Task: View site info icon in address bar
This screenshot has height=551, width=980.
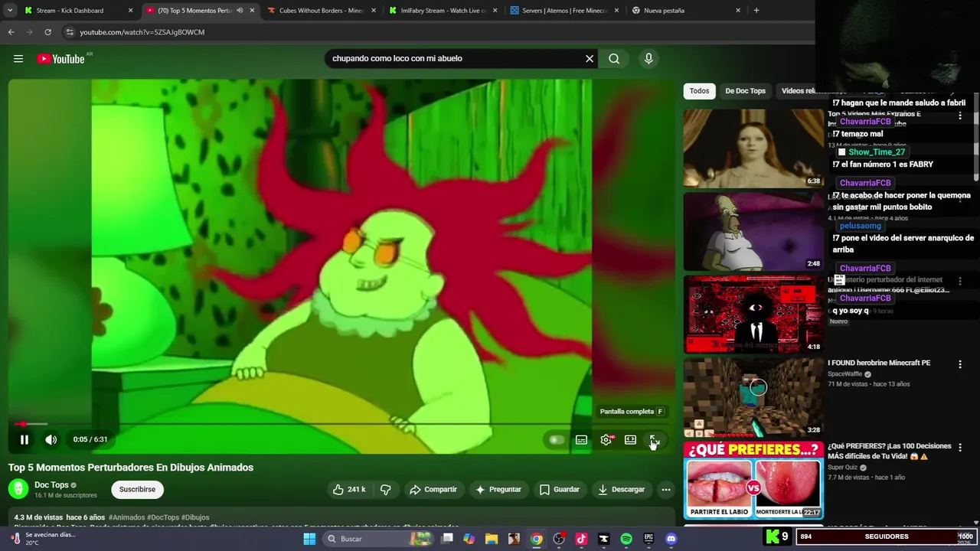Action: click(70, 32)
